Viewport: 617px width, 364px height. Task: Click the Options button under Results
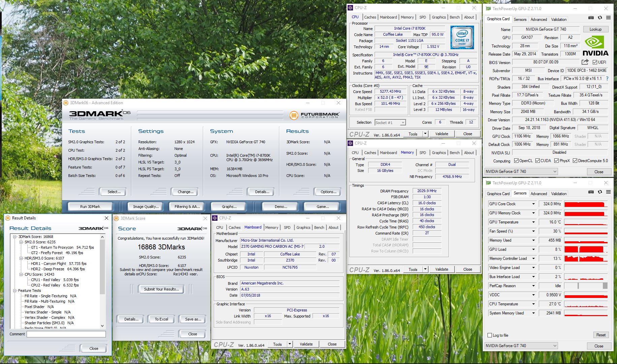328,192
